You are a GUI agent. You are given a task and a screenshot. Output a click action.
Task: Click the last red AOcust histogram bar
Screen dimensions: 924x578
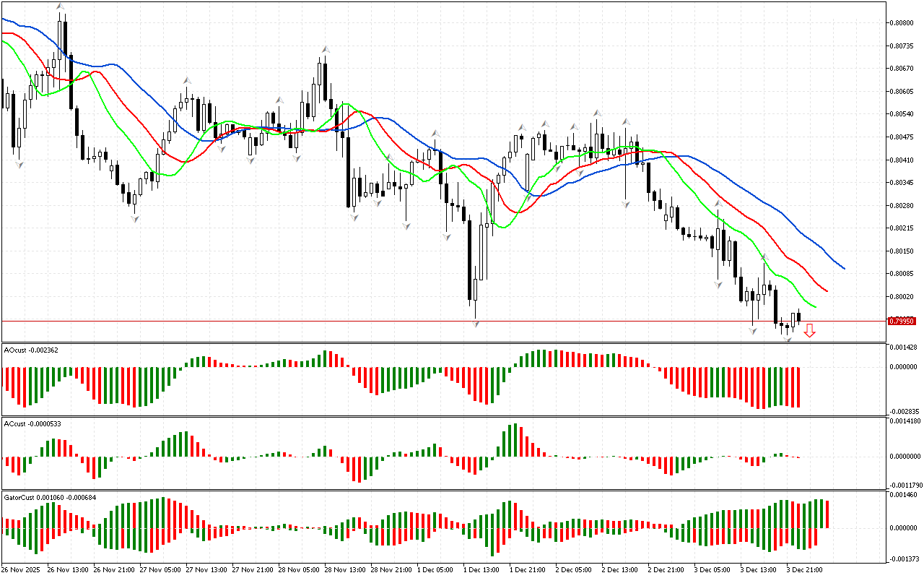[x=798, y=387]
